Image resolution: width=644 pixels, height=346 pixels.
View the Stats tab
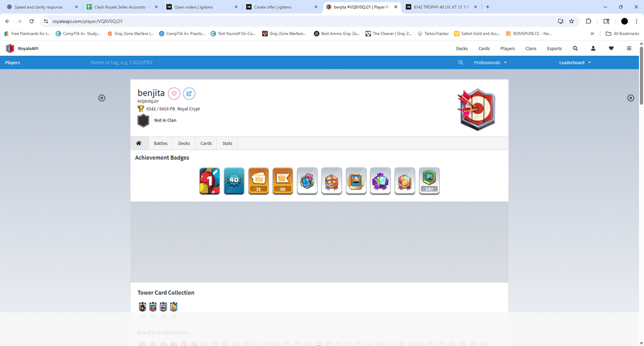(x=227, y=143)
